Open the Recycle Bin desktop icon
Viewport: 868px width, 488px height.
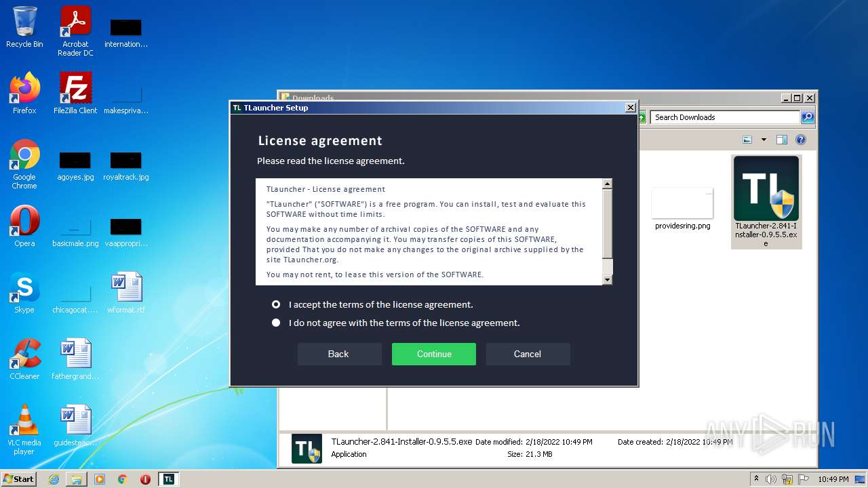[x=24, y=27]
